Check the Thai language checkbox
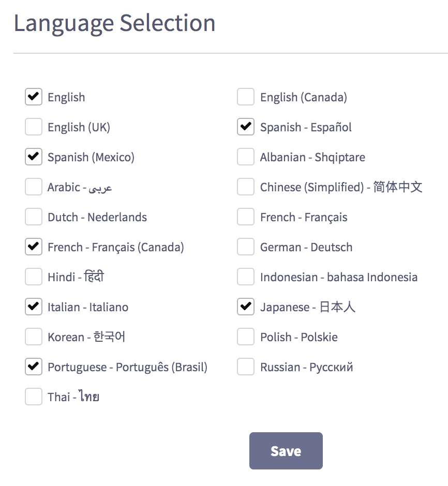This screenshot has width=448, height=486. pos(34,397)
